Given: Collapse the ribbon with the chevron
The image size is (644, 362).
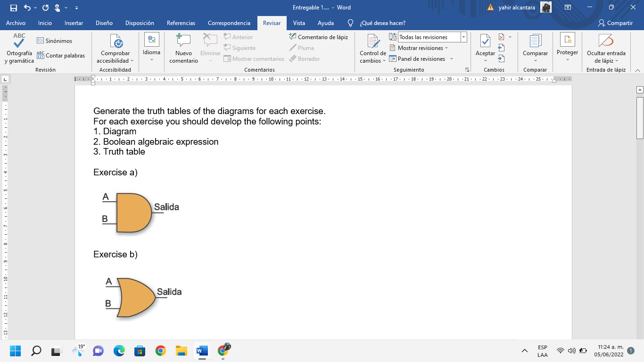Looking at the screenshot, I should (637, 70).
